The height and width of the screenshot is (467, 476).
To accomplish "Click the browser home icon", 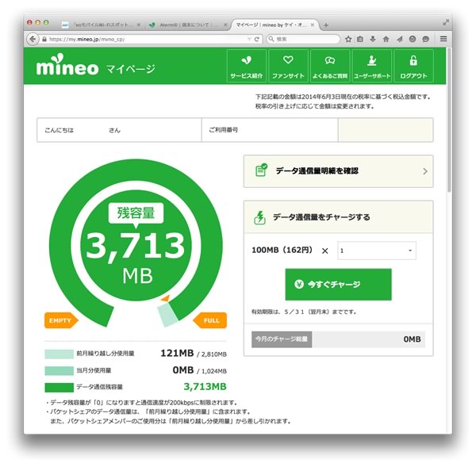I will pos(386,39).
